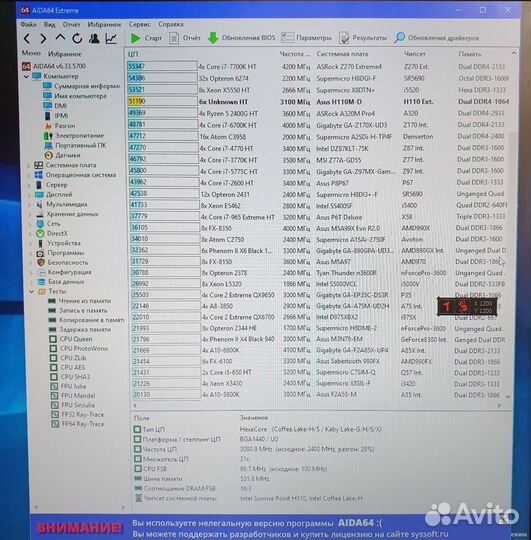Expand the Мультимедиа tree node
The width and height of the screenshot is (531, 540).
tap(30, 205)
